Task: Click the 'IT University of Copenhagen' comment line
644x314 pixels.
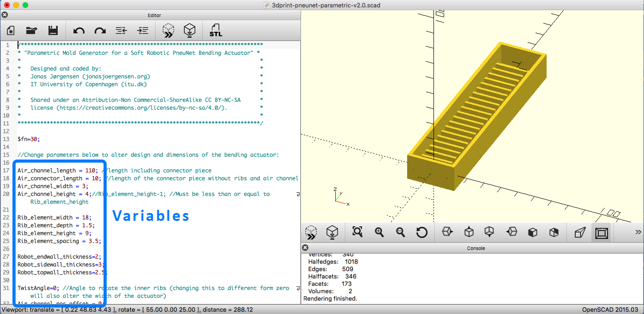Action: (x=89, y=84)
